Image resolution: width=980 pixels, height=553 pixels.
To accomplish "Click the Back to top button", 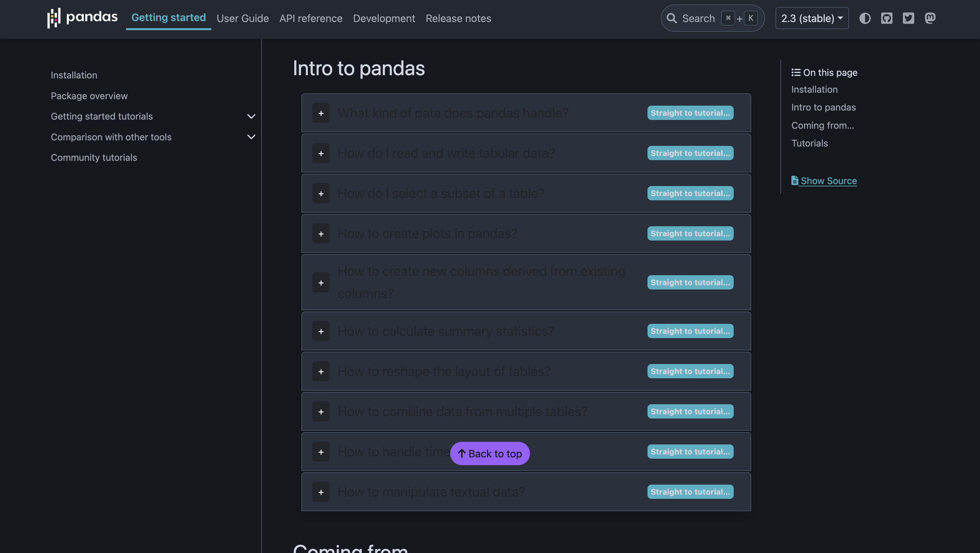I will click(490, 453).
